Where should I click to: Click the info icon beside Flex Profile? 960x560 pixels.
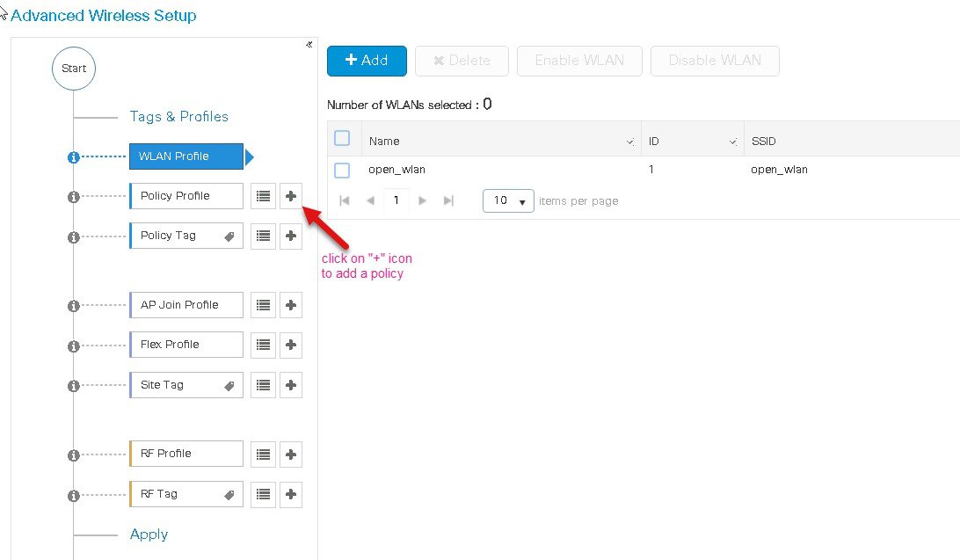pyautogui.click(x=74, y=345)
